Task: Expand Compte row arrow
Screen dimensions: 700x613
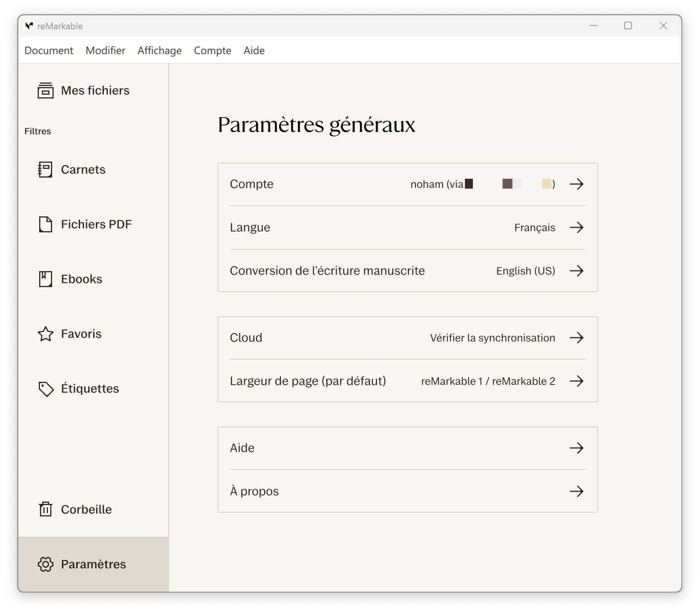Action: point(577,184)
